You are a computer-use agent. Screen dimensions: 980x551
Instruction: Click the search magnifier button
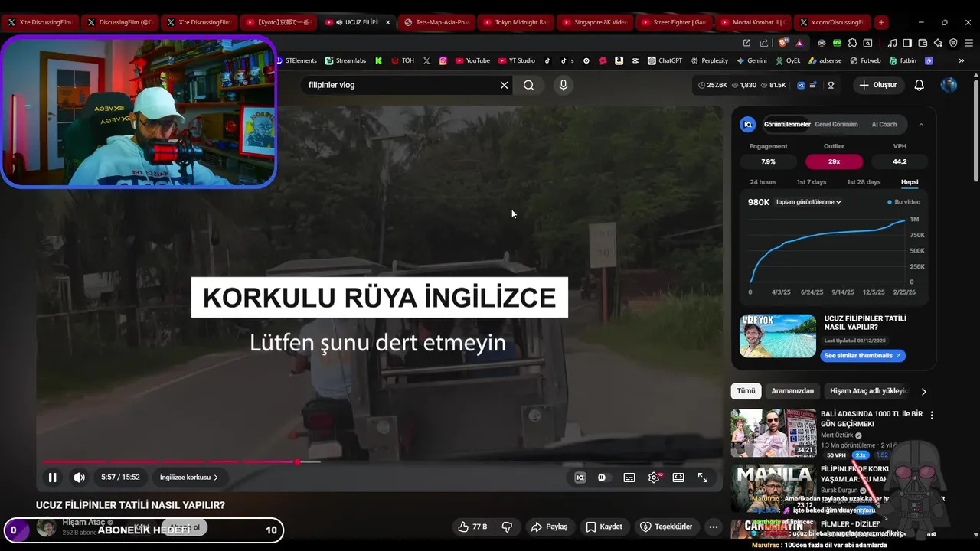point(529,85)
